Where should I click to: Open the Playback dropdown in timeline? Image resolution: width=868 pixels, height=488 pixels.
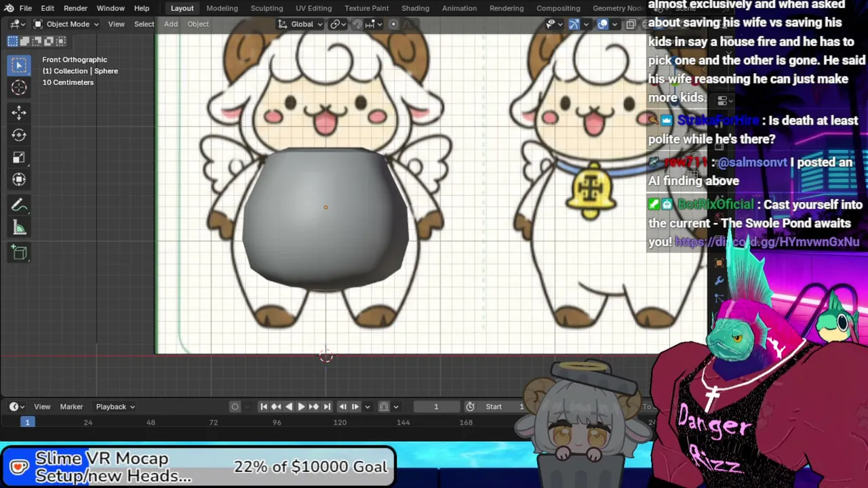pos(115,407)
